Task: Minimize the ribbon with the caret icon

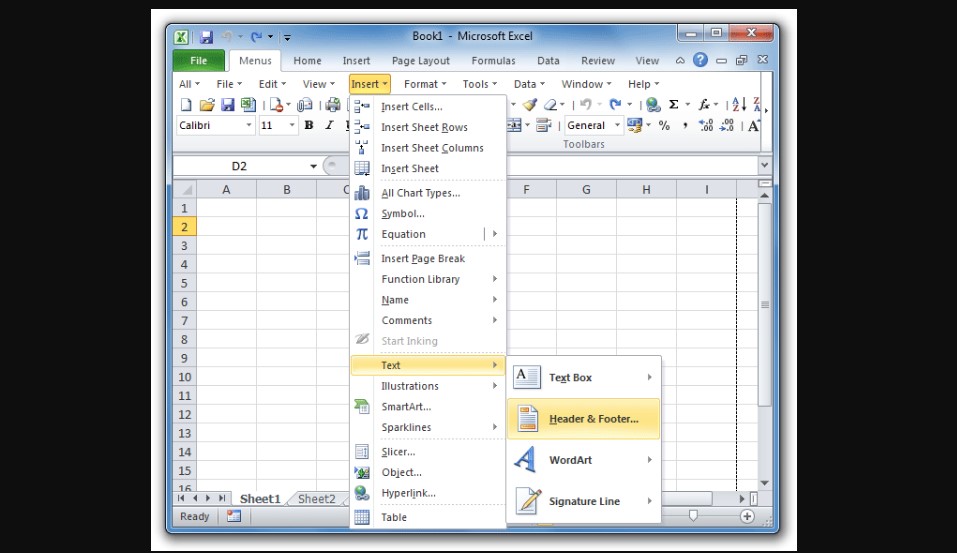Action: point(680,60)
